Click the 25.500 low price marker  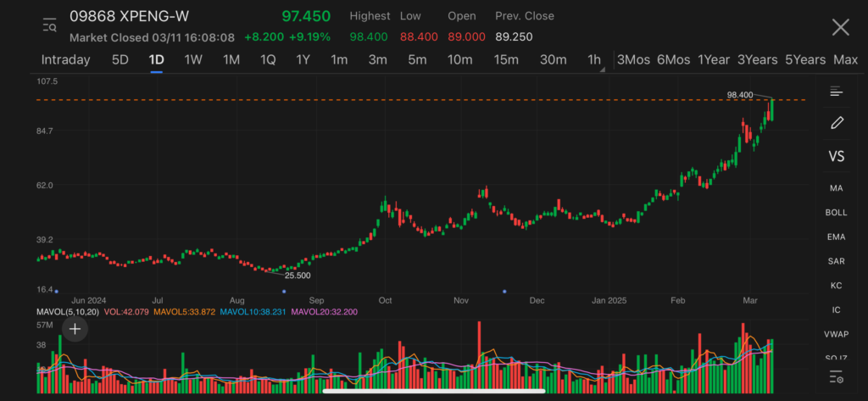click(x=298, y=276)
